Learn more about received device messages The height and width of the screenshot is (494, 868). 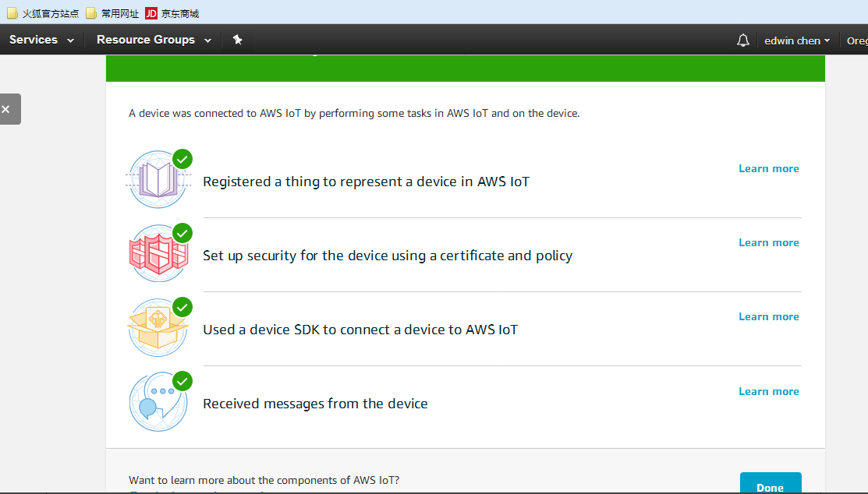point(769,392)
